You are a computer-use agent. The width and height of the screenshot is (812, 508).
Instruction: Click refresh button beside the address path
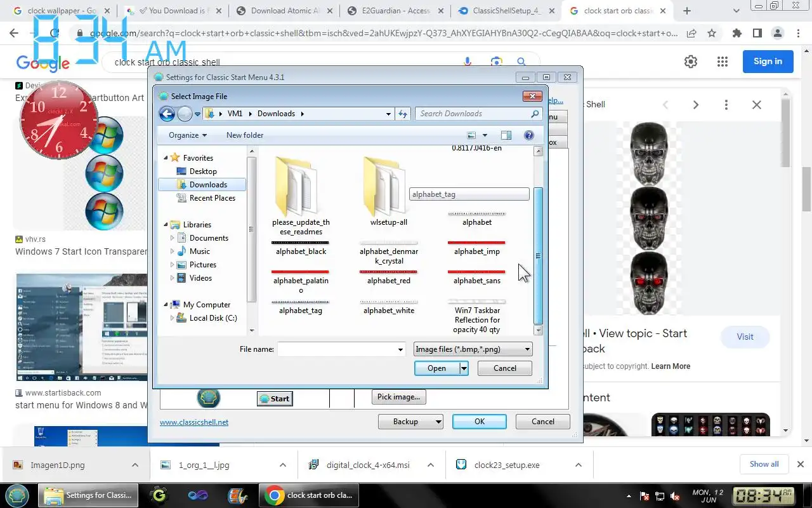403,114
